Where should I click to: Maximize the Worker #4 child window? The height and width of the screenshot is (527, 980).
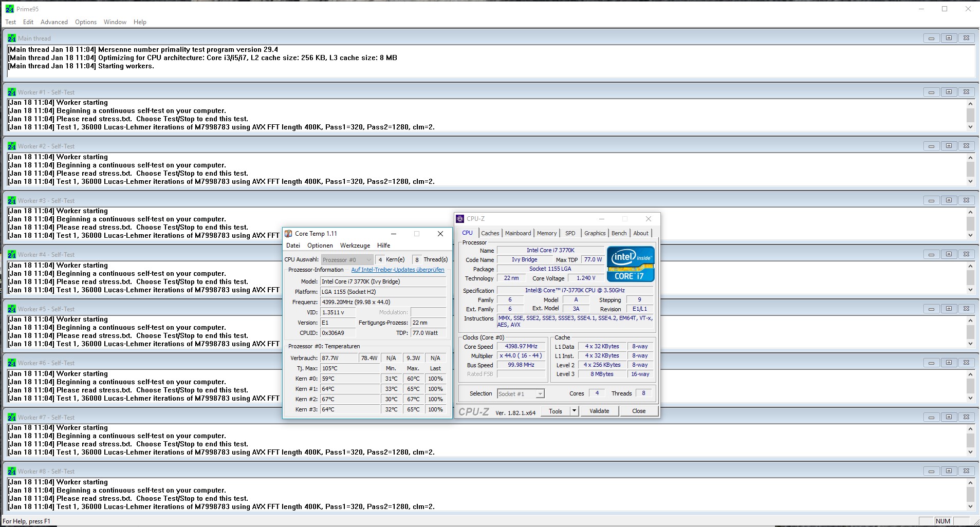coord(949,254)
